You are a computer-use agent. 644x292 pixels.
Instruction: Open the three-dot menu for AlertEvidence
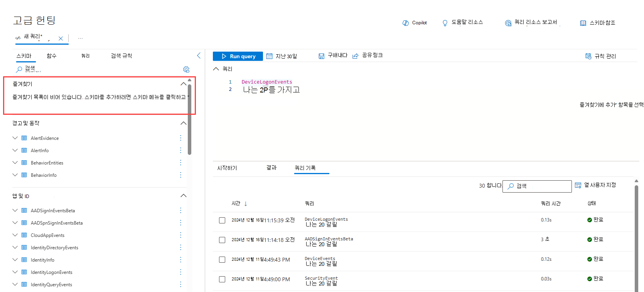coord(180,138)
